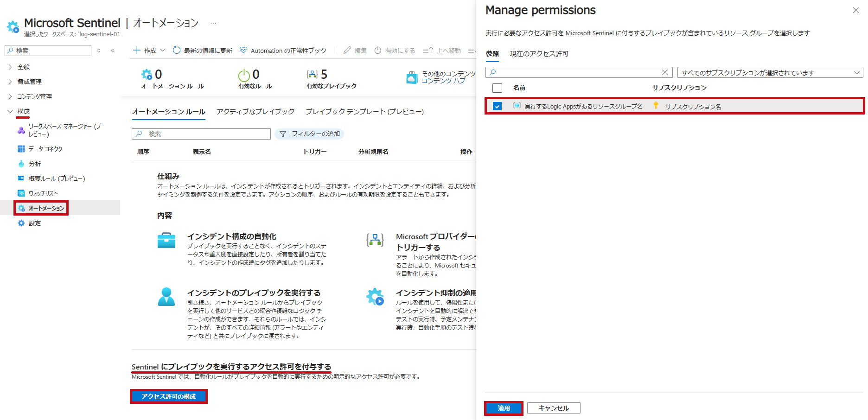Open the ellipsis menu beside オートメーション title
868x420 pixels.
[x=213, y=23]
